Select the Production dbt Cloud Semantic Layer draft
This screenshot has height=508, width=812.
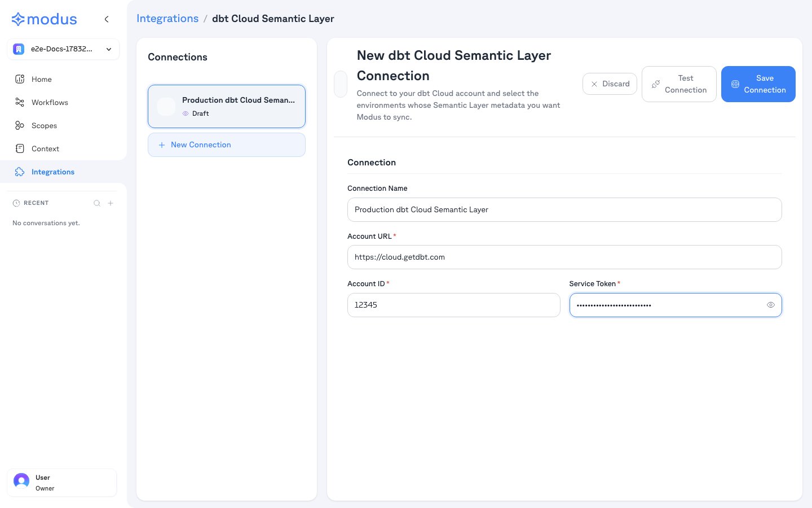227,106
